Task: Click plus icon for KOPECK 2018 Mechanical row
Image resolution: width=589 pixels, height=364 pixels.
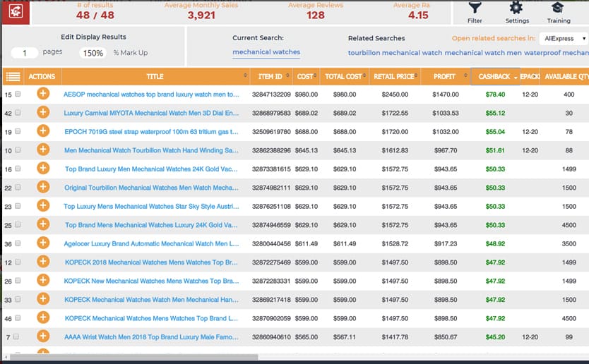Action: (43, 261)
